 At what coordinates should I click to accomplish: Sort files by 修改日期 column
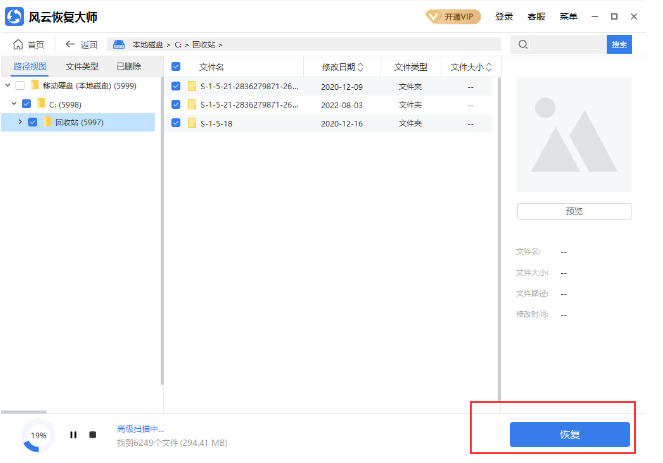pyautogui.click(x=342, y=67)
